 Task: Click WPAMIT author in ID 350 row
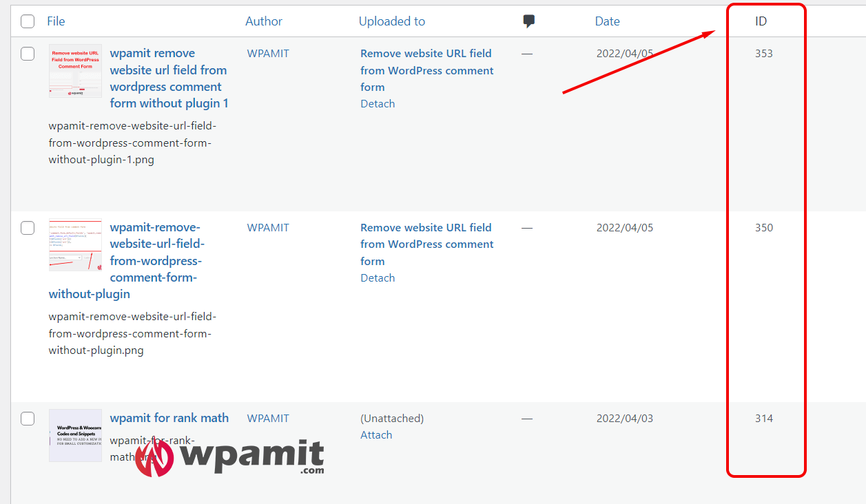(x=268, y=228)
